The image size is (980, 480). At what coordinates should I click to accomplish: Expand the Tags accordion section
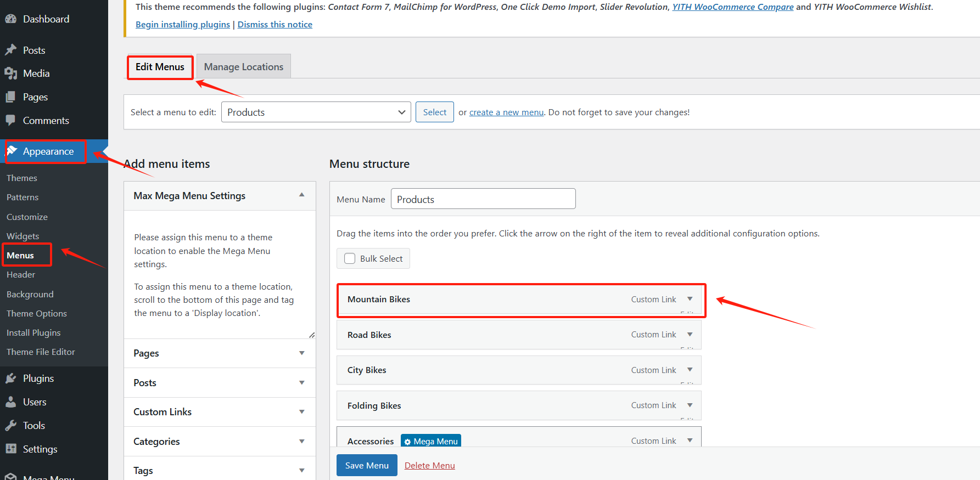(301, 470)
